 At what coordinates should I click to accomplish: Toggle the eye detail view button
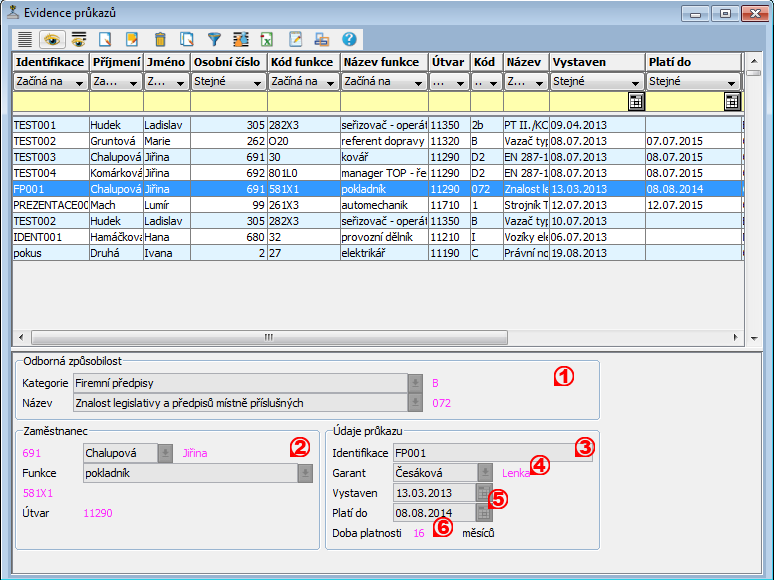tap(52, 40)
